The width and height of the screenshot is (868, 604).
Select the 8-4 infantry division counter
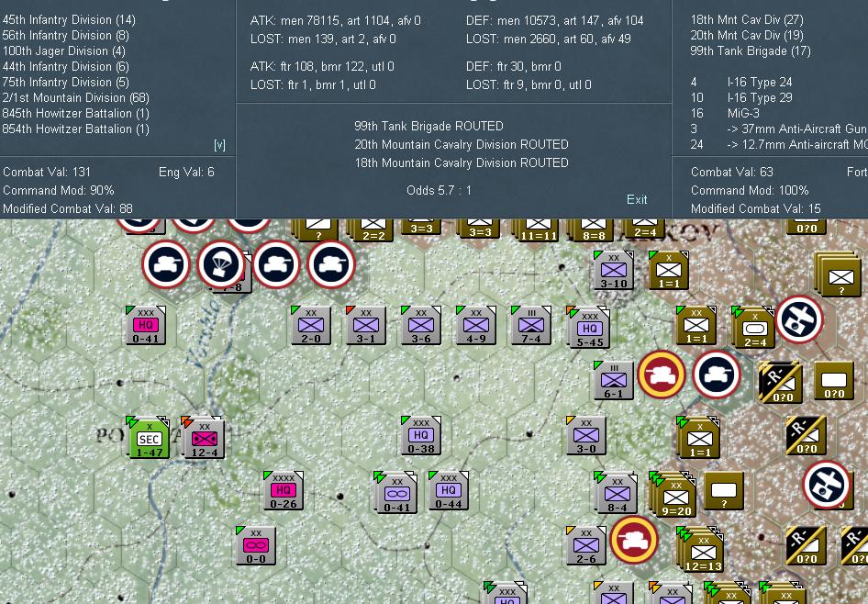617,493
